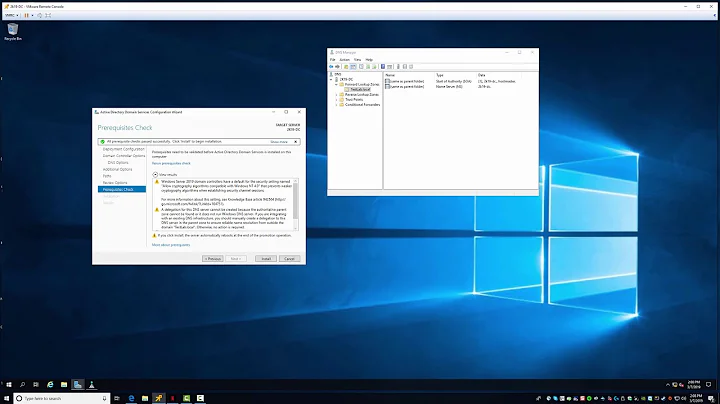Click the blue Help icon in DNS Manager toolbar

pyautogui.click(x=382, y=67)
